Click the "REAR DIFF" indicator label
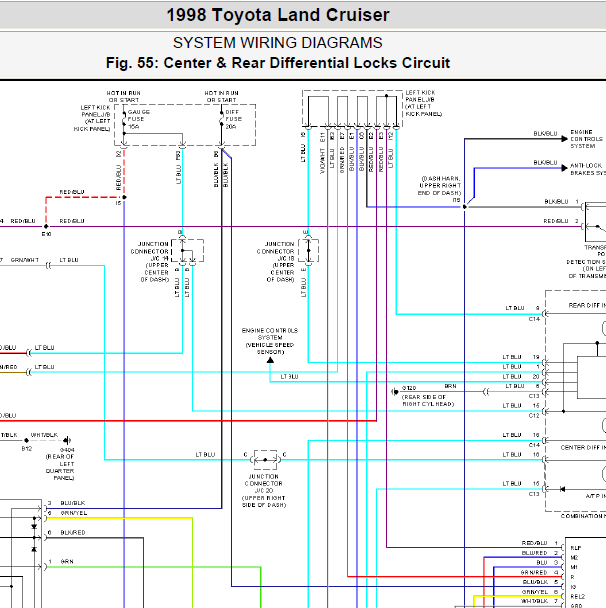Viewport: 606px width, 608px height. click(x=587, y=306)
